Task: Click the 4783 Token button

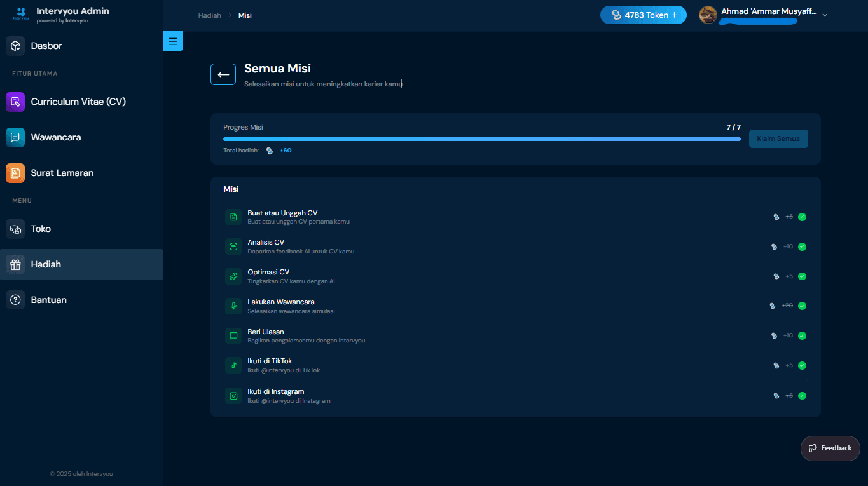Action: (x=644, y=15)
